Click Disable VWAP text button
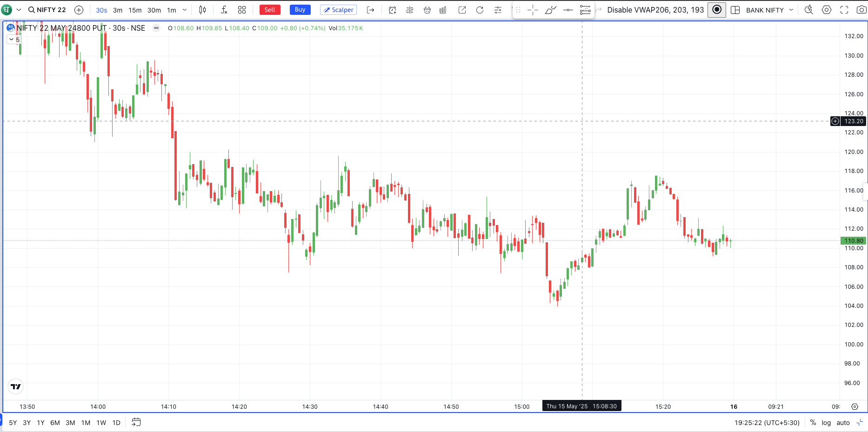The image size is (868, 432). point(655,10)
